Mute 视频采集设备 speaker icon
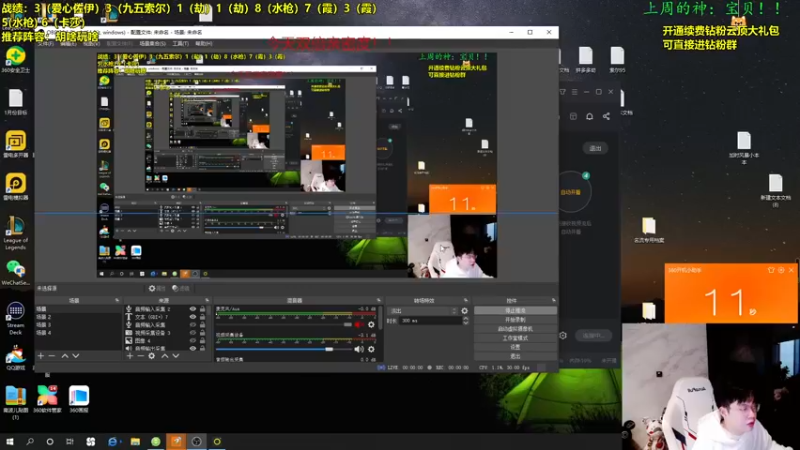The width and height of the screenshot is (800, 450). point(359,349)
